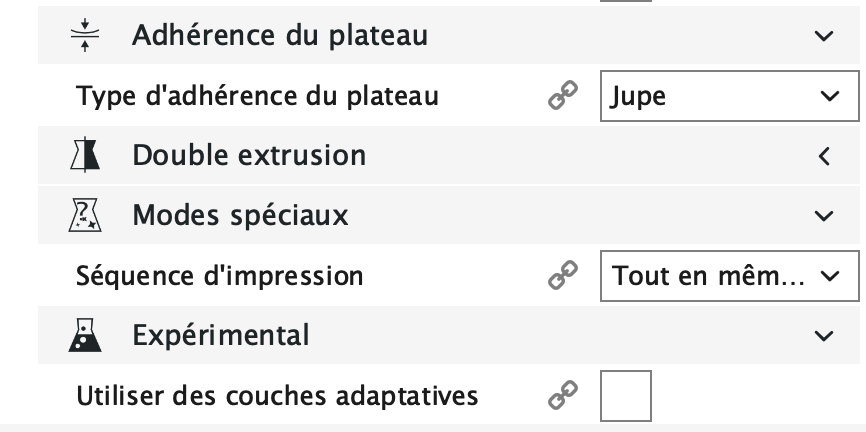Click the Type d'adhérence du plateau label
866x432 pixels.
coord(257,97)
